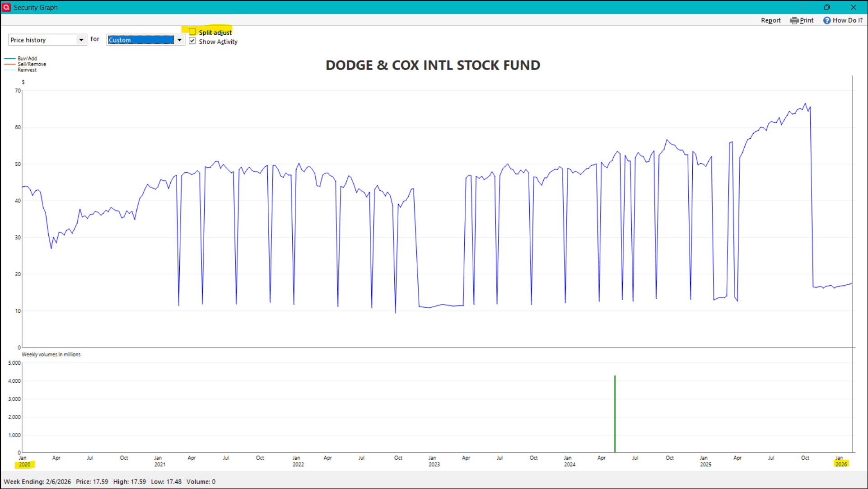Click the Sell/Remove legend entry
The width and height of the screenshot is (868, 489).
click(x=32, y=64)
